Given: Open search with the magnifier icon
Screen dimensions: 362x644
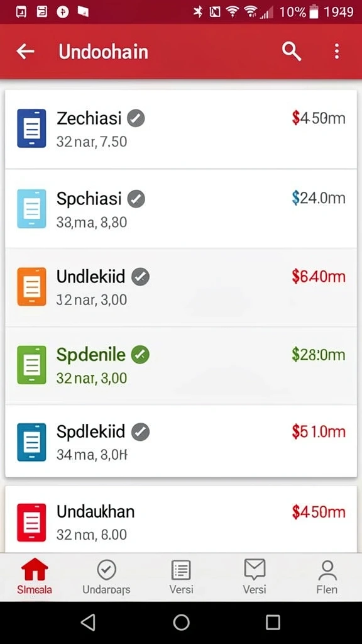Looking at the screenshot, I should tap(292, 52).
